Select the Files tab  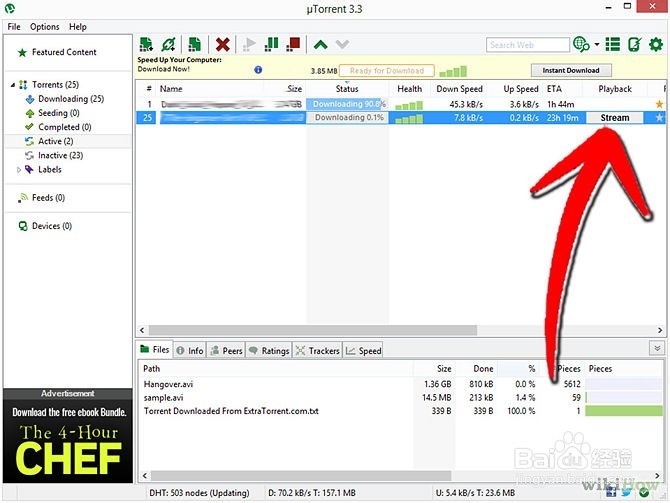tap(155, 350)
